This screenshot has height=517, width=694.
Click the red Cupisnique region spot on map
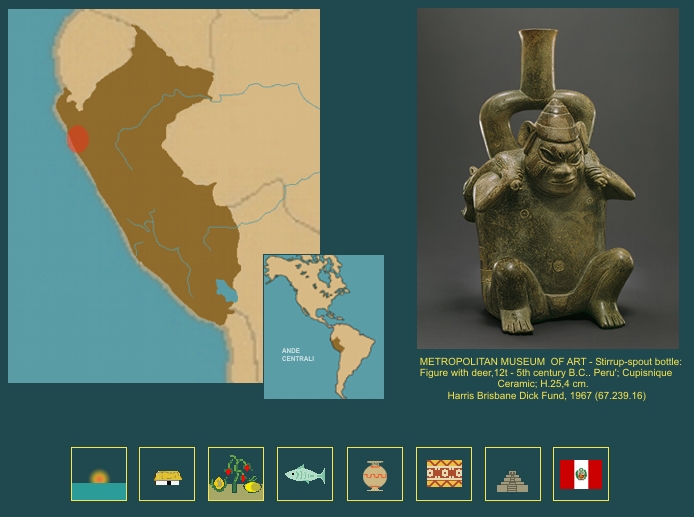click(x=78, y=139)
